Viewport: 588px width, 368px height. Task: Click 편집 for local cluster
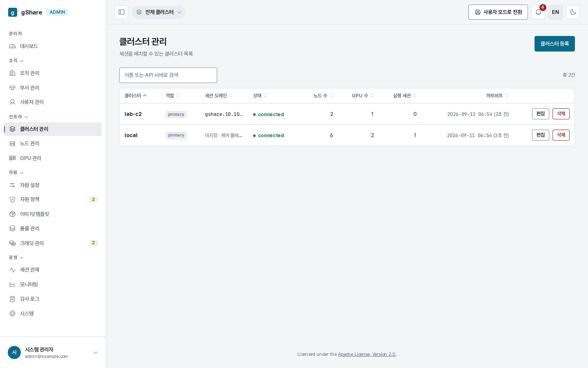(541, 135)
